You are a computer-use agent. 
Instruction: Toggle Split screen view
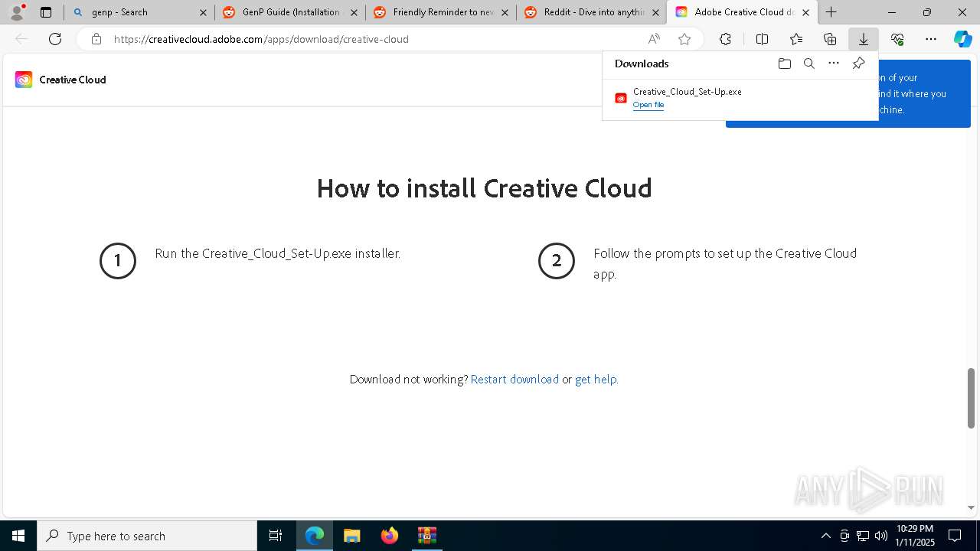point(762,39)
